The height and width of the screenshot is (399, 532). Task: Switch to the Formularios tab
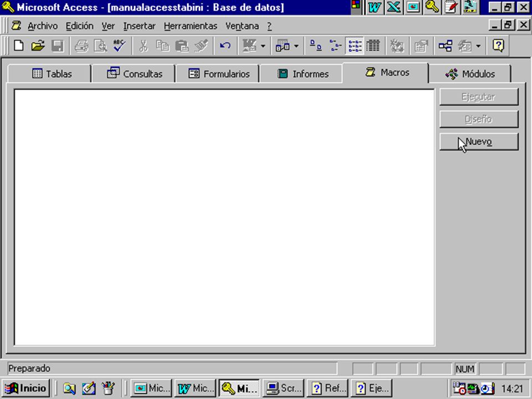(218, 74)
